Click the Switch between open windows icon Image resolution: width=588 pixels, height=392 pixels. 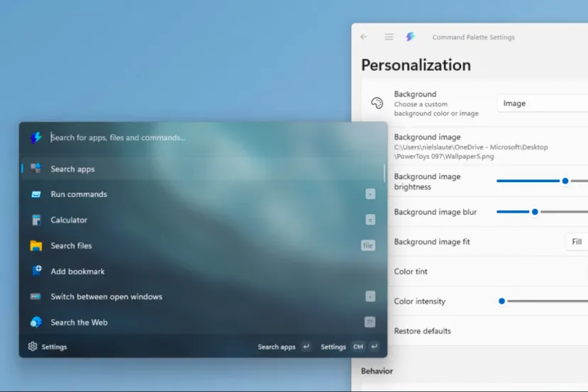tap(36, 296)
